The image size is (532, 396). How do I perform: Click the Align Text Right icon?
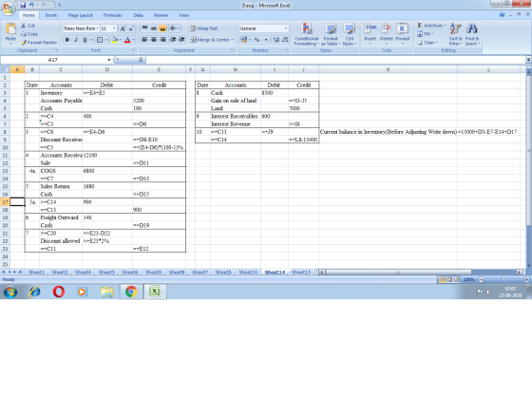tap(162, 40)
